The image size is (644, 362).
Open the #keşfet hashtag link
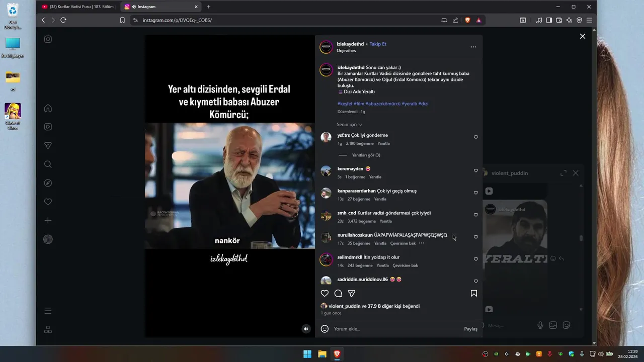click(345, 104)
